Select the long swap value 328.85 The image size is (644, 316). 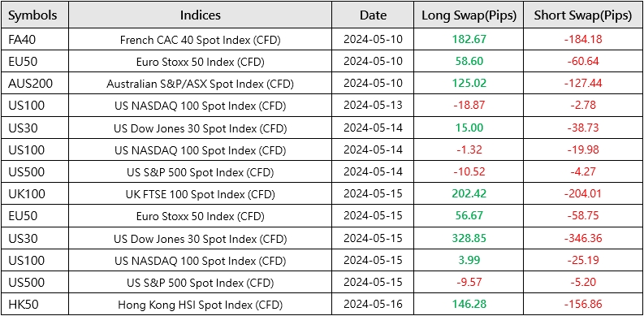tap(469, 238)
